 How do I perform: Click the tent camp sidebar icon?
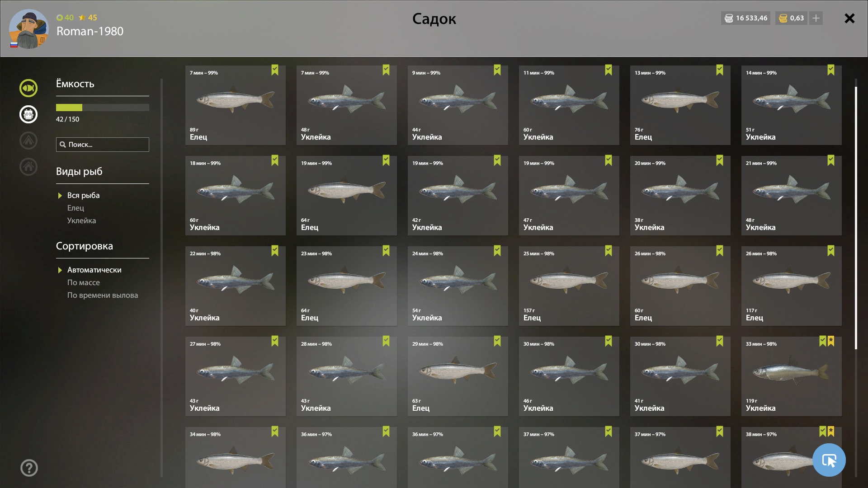click(x=28, y=141)
